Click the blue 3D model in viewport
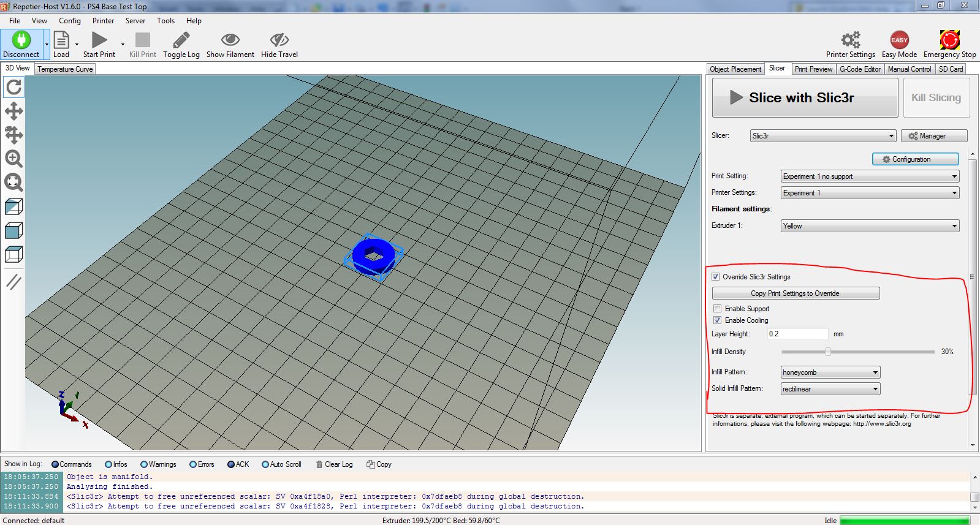980x525 pixels. pyautogui.click(x=373, y=256)
